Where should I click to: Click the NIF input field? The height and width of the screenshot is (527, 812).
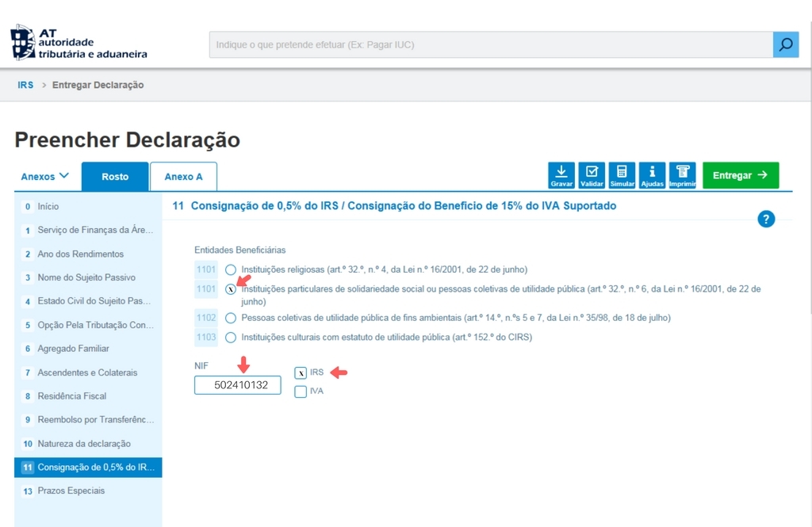(x=238, y=385)
